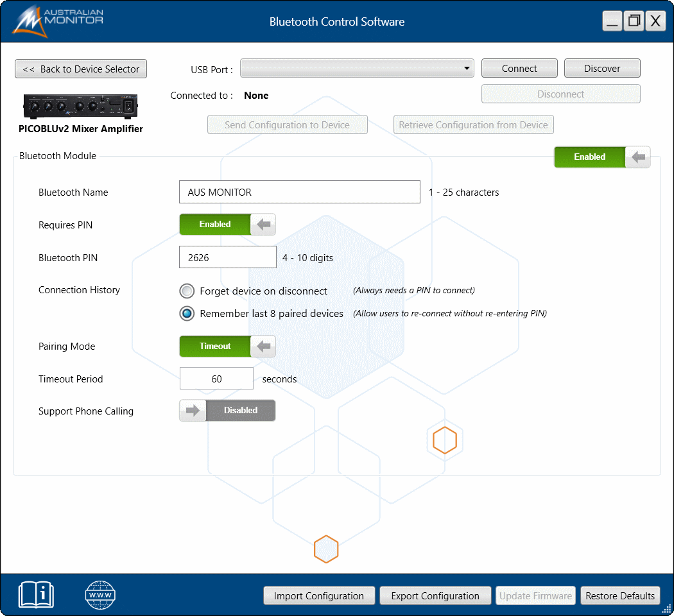Maximize the Bluetooth Control Software window
Screen dimensions: 674x616
(634, 21)
